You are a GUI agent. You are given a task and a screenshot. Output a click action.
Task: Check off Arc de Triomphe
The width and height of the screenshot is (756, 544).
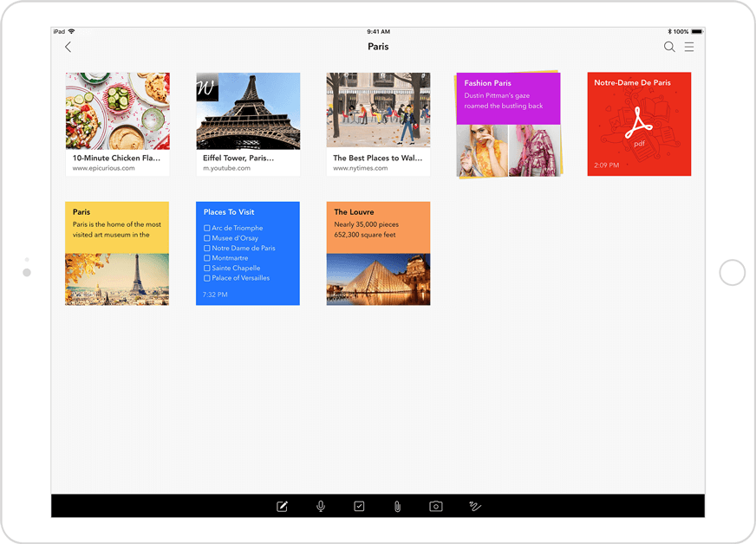(207, 228)
